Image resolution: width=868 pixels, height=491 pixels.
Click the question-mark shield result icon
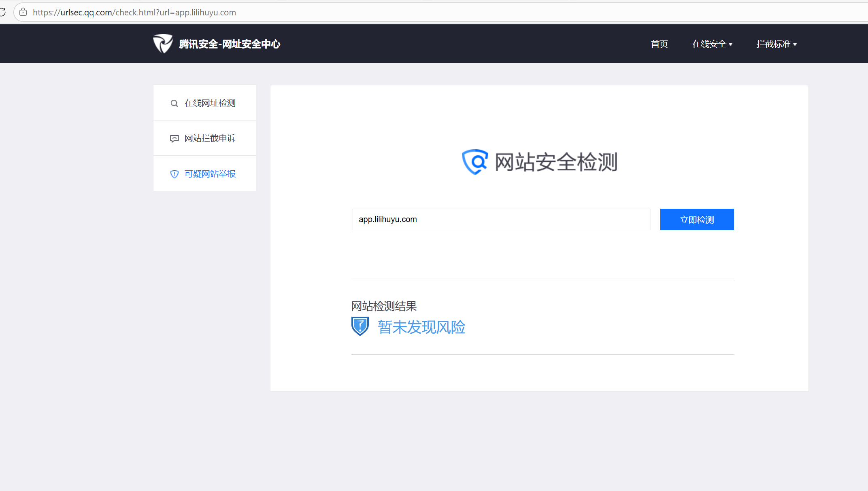click(360, 326)
